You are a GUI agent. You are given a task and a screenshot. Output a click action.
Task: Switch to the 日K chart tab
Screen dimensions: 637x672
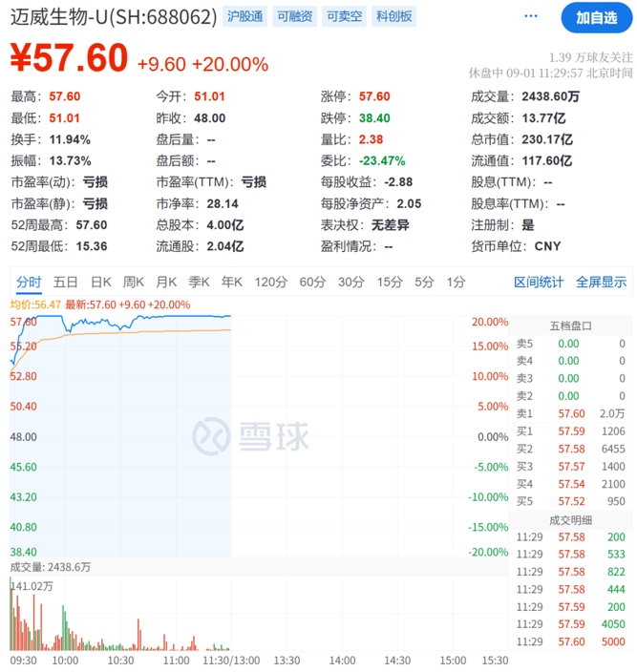point(101,282)
